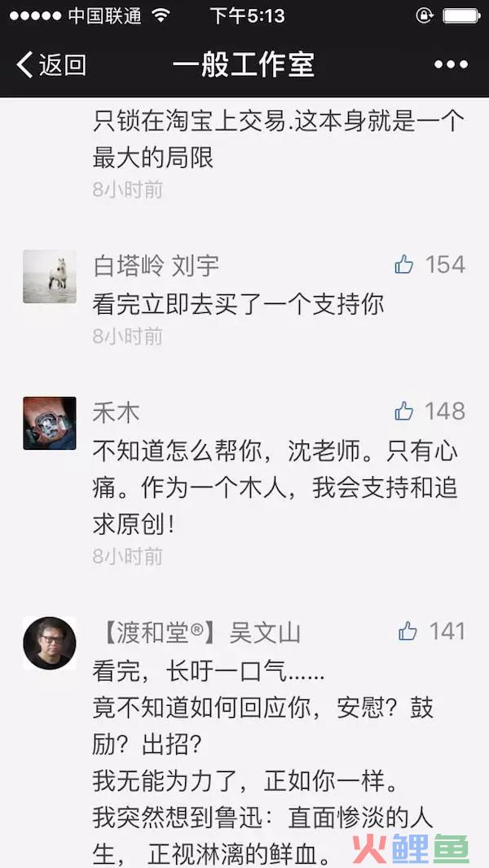Tap the rotation lock status icon

pos(424,15)
